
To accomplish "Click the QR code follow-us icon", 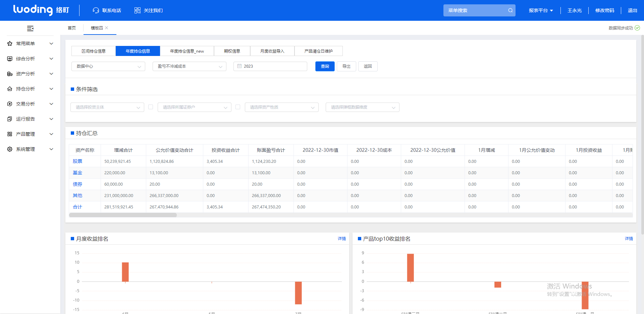I will 138,10.
